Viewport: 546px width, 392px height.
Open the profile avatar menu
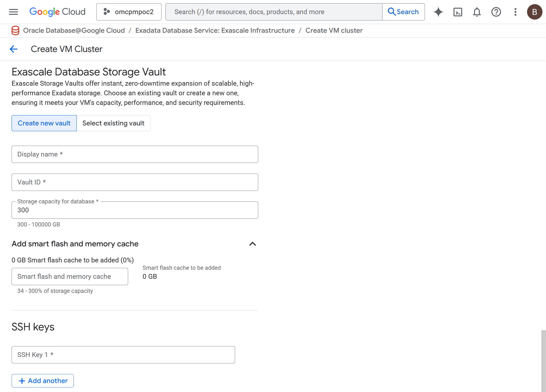(x=534, y=12)
